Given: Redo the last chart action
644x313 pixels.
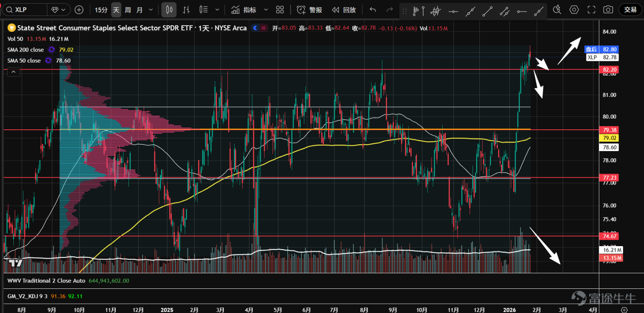Looking at the screenshot, I should 390,10.
